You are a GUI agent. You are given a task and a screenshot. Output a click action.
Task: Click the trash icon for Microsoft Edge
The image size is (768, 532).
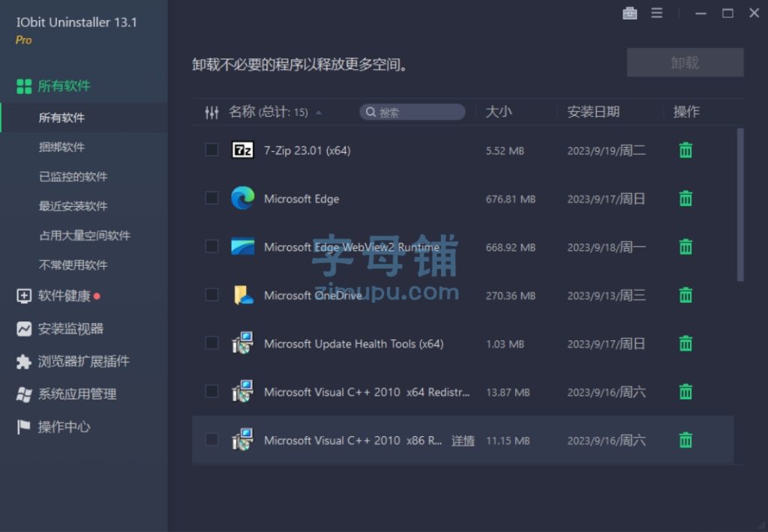685,199
